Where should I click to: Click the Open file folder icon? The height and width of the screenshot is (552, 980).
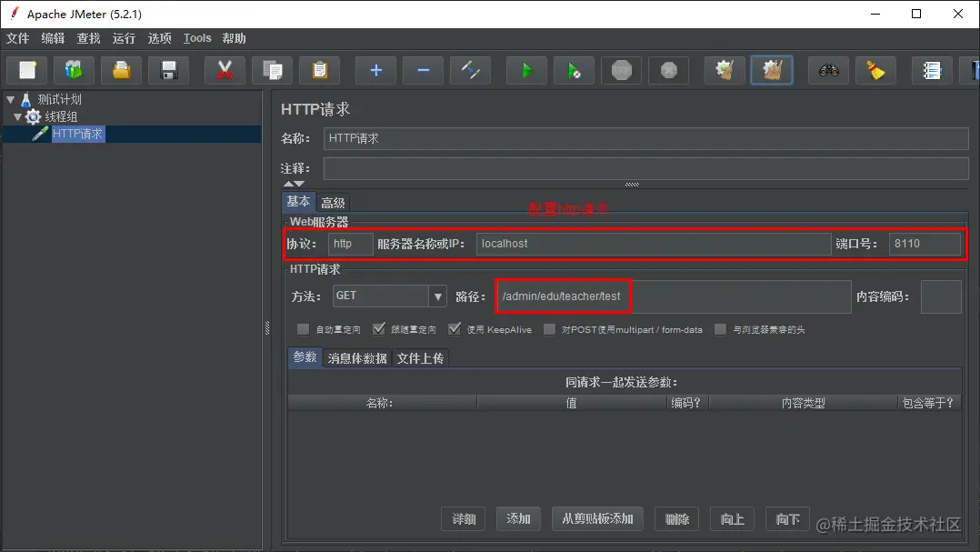coord(121,70)
